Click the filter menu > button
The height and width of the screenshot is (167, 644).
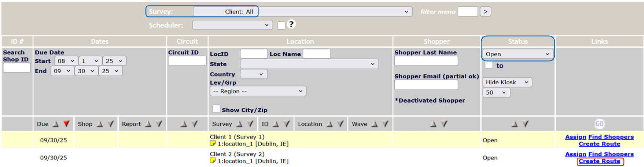485,12
